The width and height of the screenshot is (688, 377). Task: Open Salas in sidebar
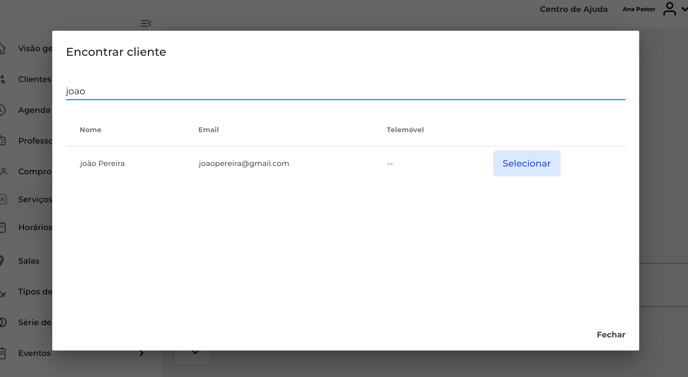pos(29,261)
